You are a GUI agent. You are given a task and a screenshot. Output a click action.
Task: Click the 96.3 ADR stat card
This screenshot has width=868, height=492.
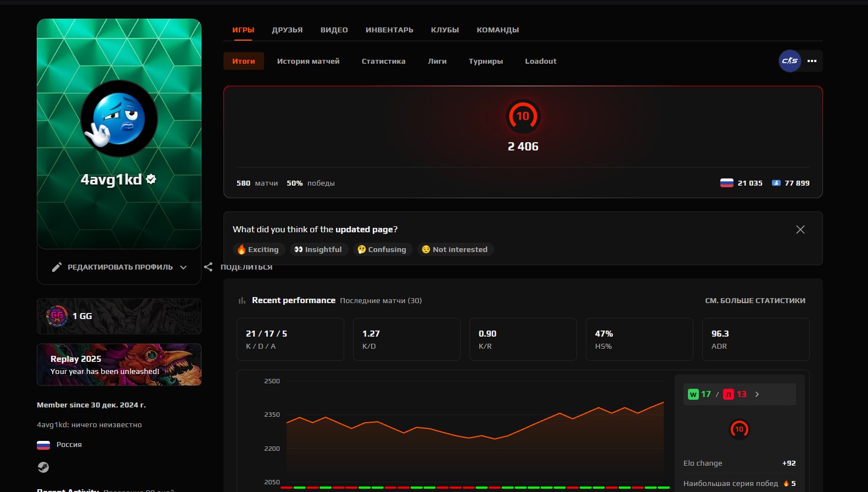click(756, 339)
